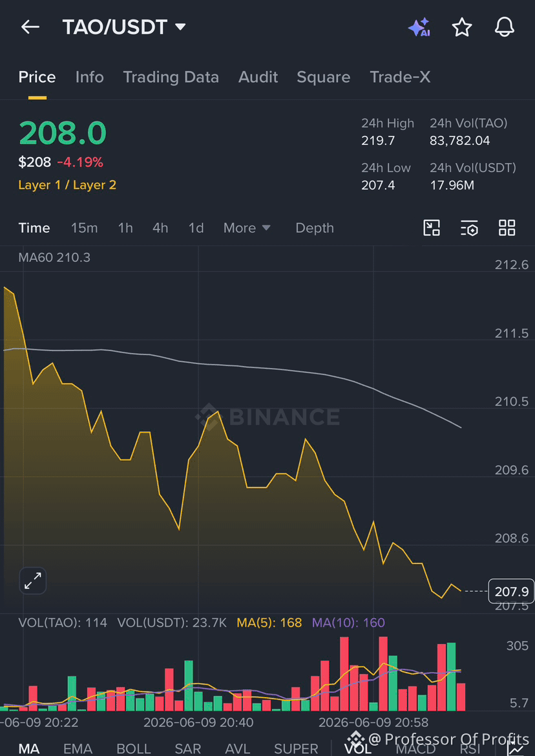Tap the Layer 1 / Layer 2 category link

click(x=67, y=185)
